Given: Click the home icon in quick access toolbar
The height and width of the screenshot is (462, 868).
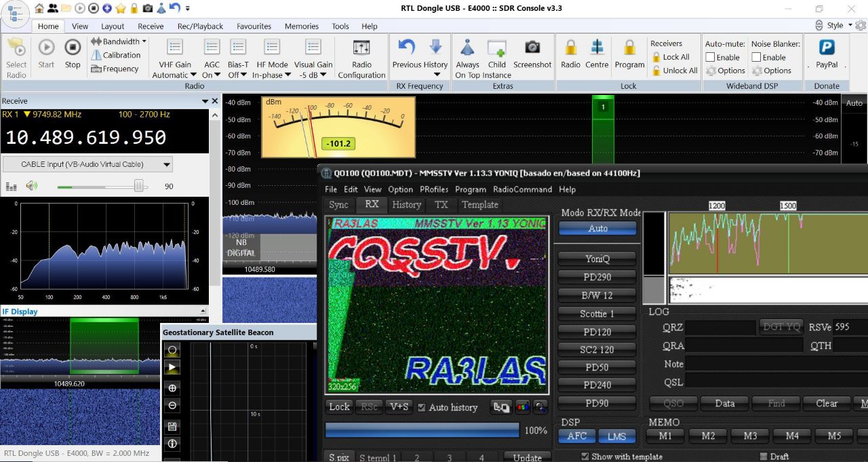Looking at the screenshot, I should click(x=39, y=8).
